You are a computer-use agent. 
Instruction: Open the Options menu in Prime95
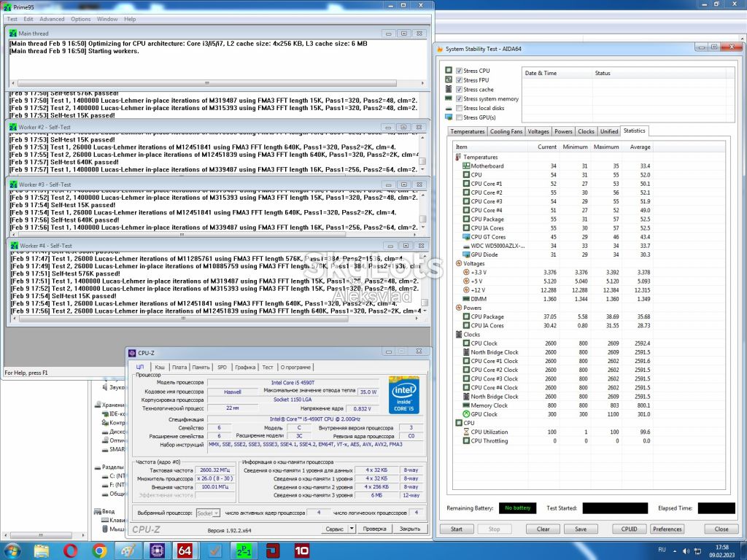(80, 19)
